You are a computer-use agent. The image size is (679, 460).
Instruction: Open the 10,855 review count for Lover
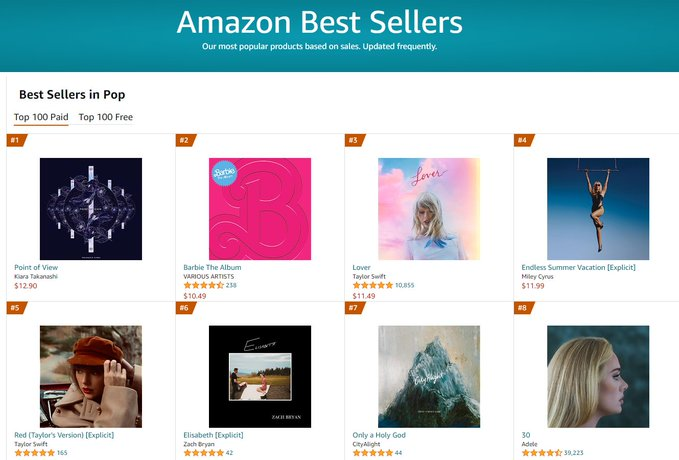(404, 285)
